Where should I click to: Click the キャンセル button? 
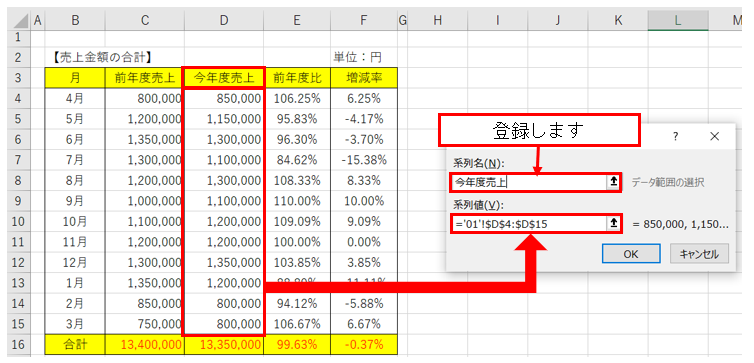pyautogui.click(x=700, y=254)
